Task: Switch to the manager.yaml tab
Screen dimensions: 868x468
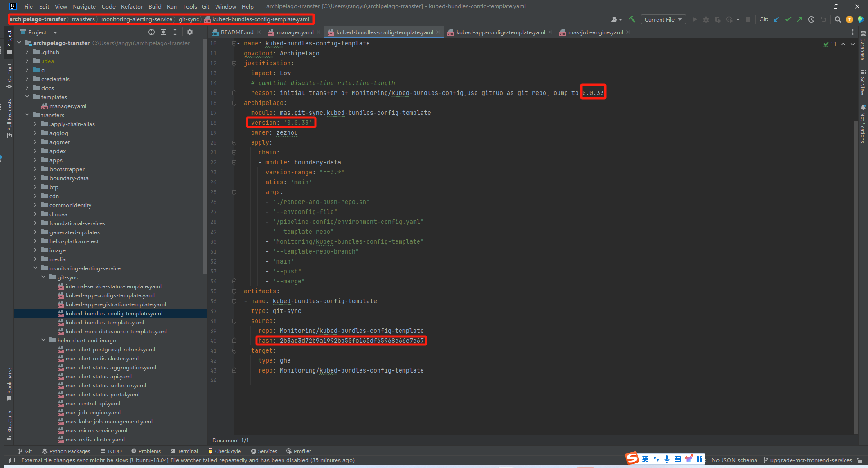Action: pos(295,32)
